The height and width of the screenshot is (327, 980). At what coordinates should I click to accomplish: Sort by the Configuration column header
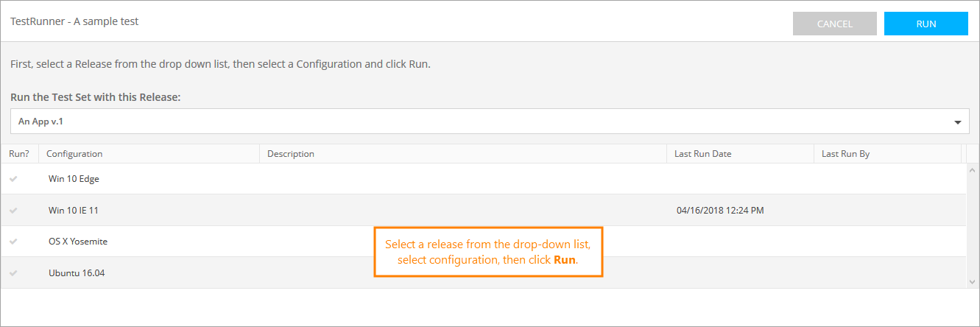coord(74,154)
